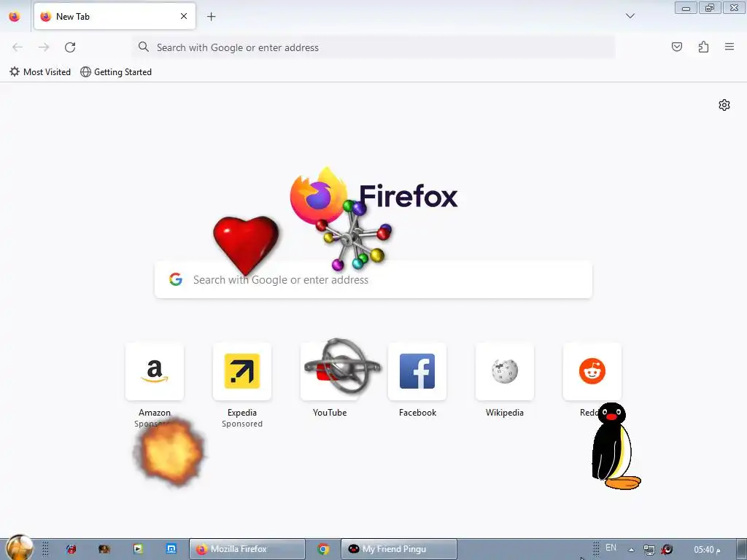
Task: Close the New Tab tab
Action: 184,16
